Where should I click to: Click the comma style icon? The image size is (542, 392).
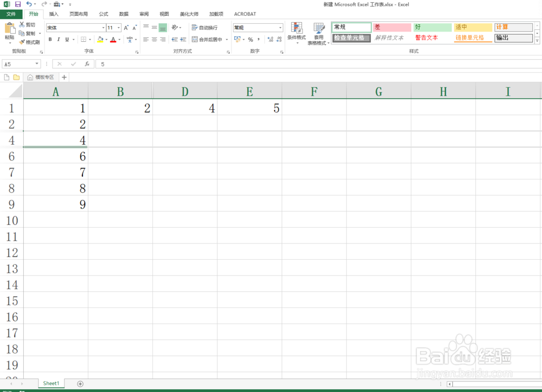tap(259, 40)
